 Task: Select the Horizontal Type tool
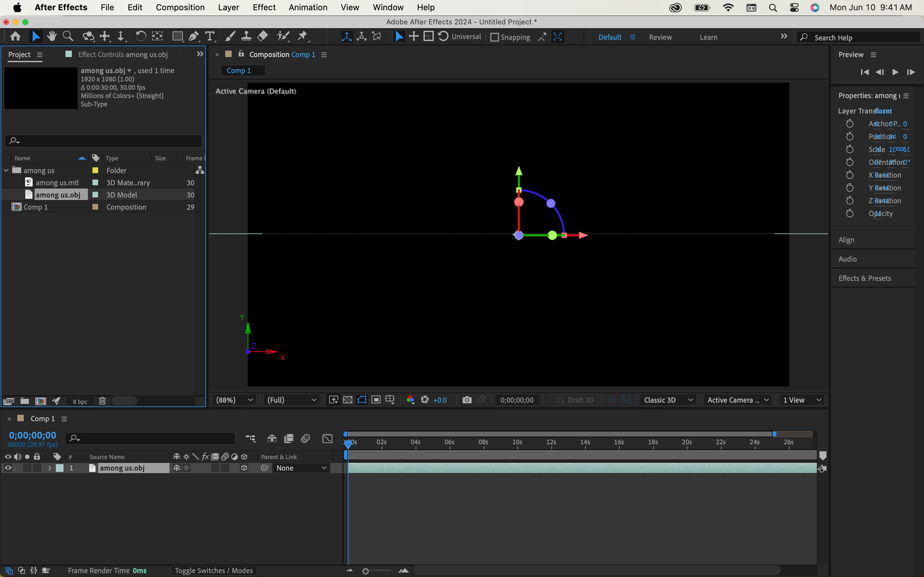click(x=210, y=36)
